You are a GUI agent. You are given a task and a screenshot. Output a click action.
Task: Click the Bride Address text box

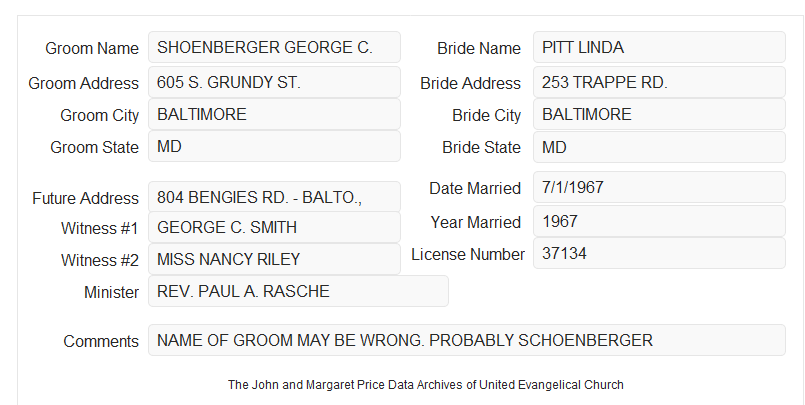[659, 82]
